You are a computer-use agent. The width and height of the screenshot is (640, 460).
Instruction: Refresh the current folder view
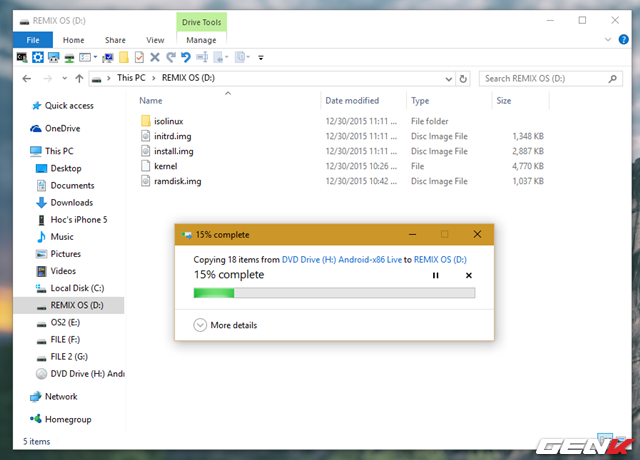point(463,79)
